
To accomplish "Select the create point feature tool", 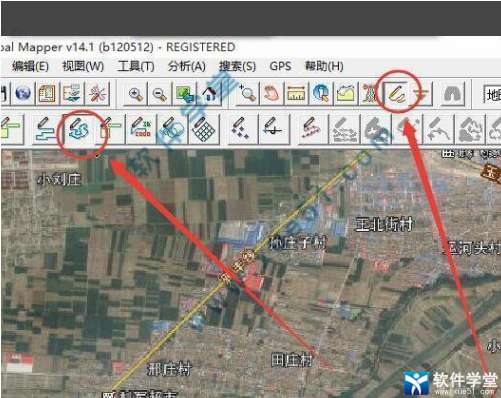I will point(241,129).
